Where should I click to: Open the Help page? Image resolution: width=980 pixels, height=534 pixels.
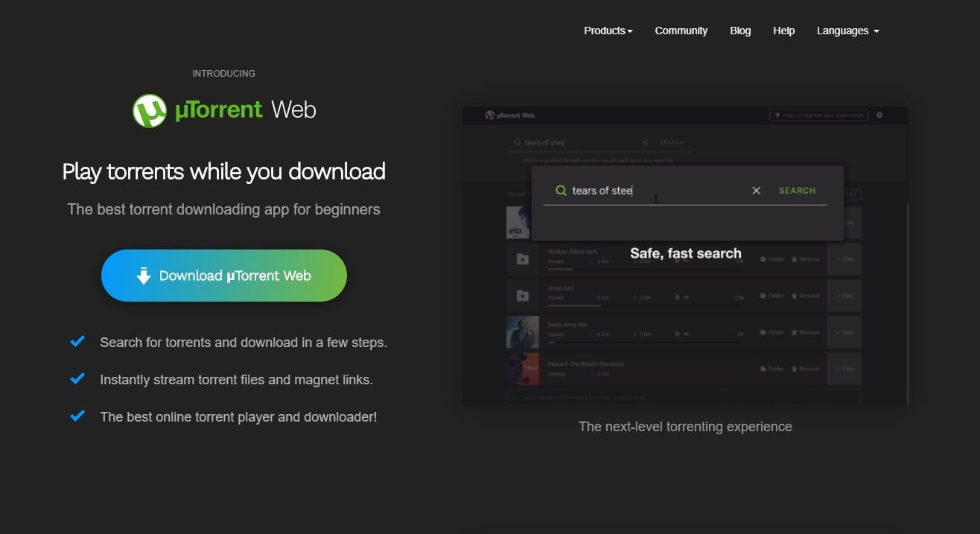tap(783, 31)
